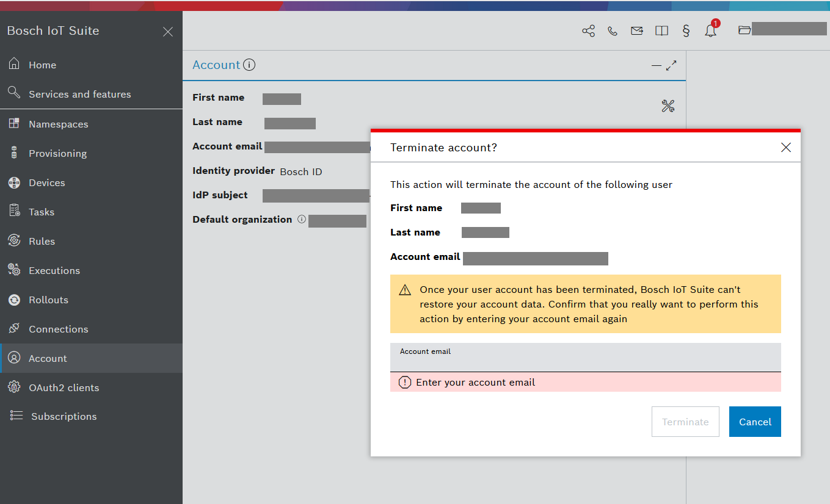Click the 'Terminate account?' dialog title

[443, 148]
